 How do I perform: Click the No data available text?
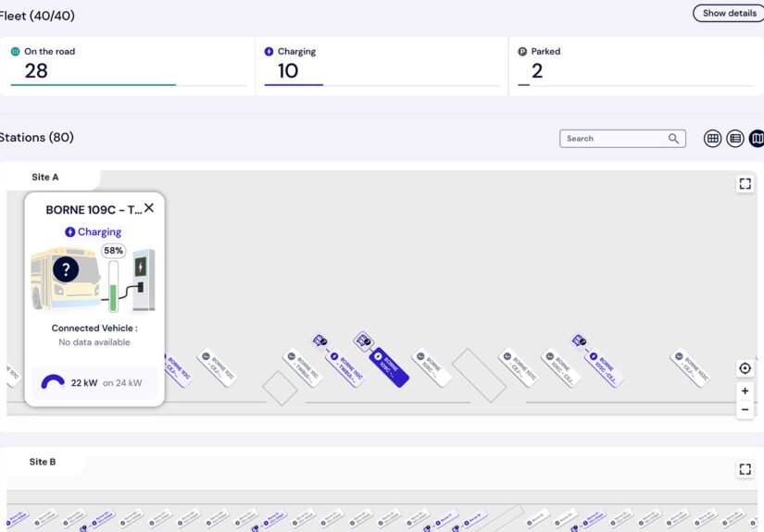click(x=94, y=342)
